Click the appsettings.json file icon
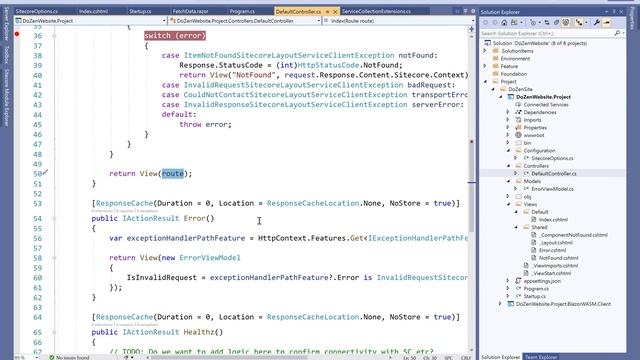Screen dimensions: 640x360 518,281
